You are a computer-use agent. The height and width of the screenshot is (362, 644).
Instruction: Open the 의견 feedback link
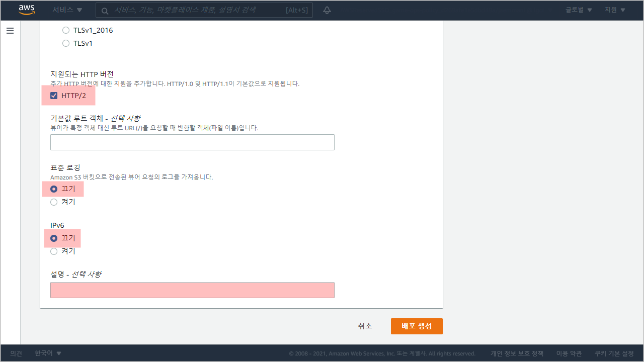(x=16, y=353)
